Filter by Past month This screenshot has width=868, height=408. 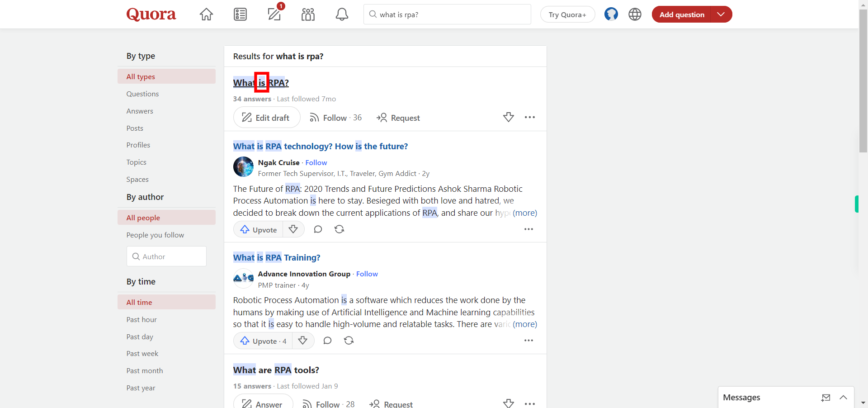(x=166, y=370)
